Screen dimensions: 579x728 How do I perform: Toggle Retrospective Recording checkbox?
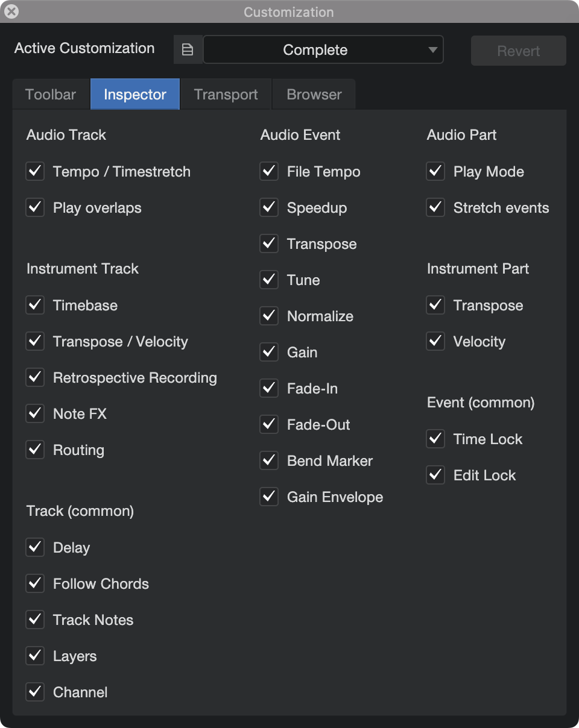click(x=35, y=378)
